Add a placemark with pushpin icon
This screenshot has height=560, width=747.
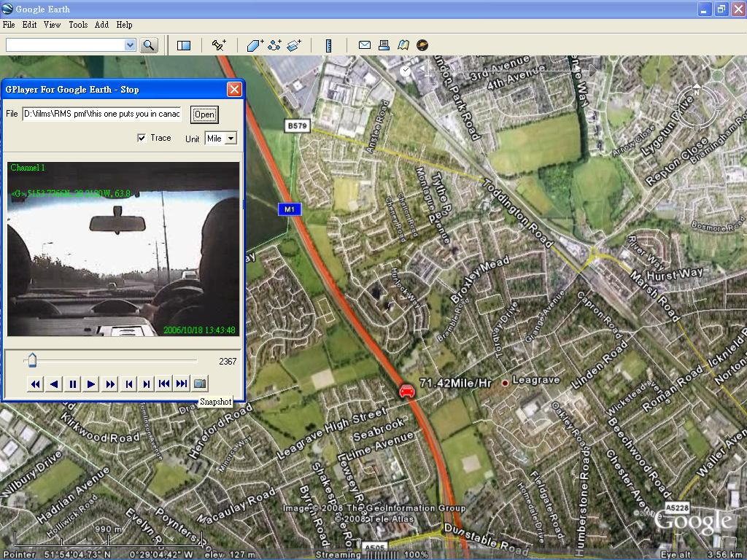click(219, 45)
